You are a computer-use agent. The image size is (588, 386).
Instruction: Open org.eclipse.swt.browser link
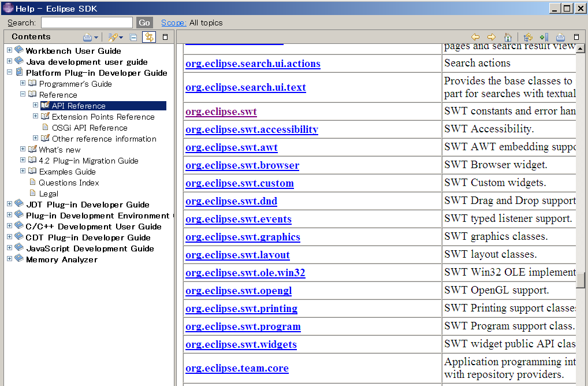pos(242,165)
